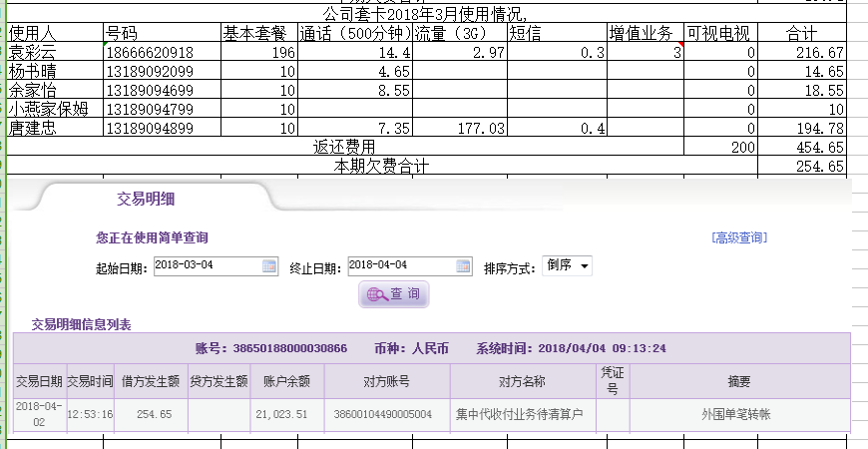Viewport: 868px width, 449px height.
Task: Select the 唐建忠 total cell 194.78
Action: (x=802, y=128)
